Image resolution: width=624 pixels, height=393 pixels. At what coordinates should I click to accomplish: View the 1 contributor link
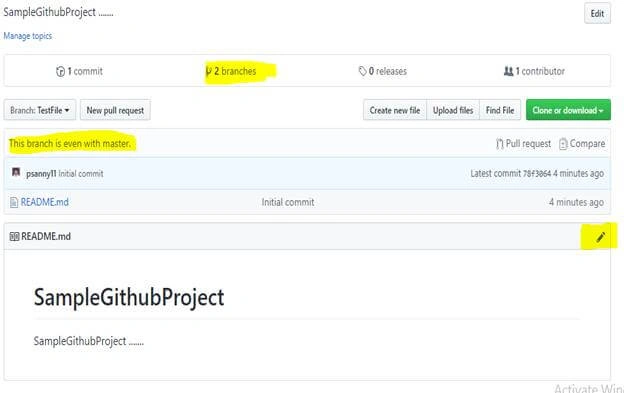click(x=534, y=71)
